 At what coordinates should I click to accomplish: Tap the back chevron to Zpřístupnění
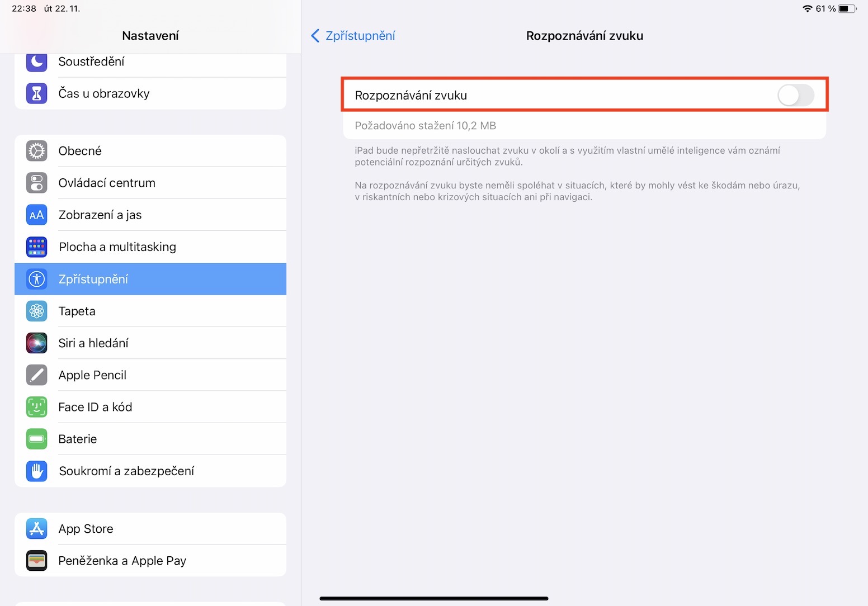[x=315, y=36]
